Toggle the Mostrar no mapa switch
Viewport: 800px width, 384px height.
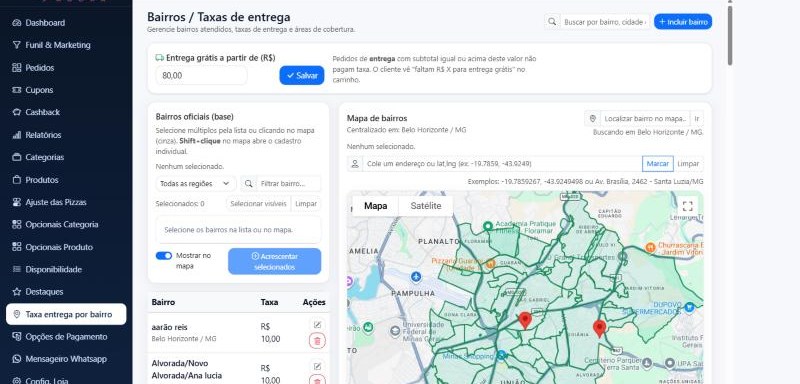coord(164,255)
